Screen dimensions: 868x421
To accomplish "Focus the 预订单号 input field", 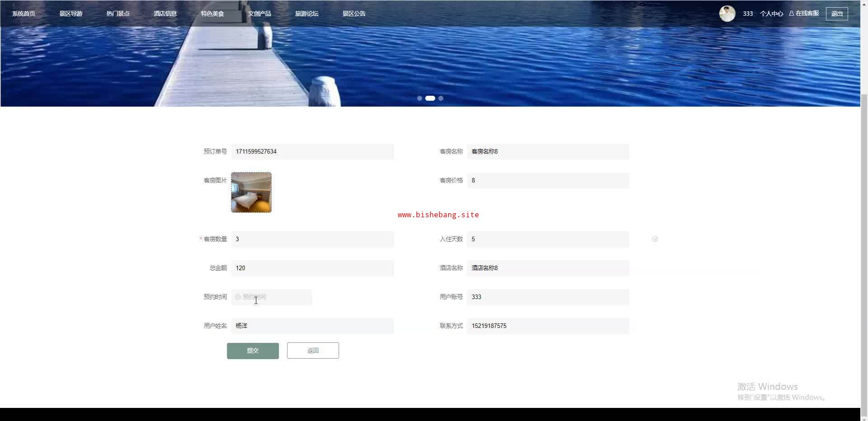I will [312, 152].
